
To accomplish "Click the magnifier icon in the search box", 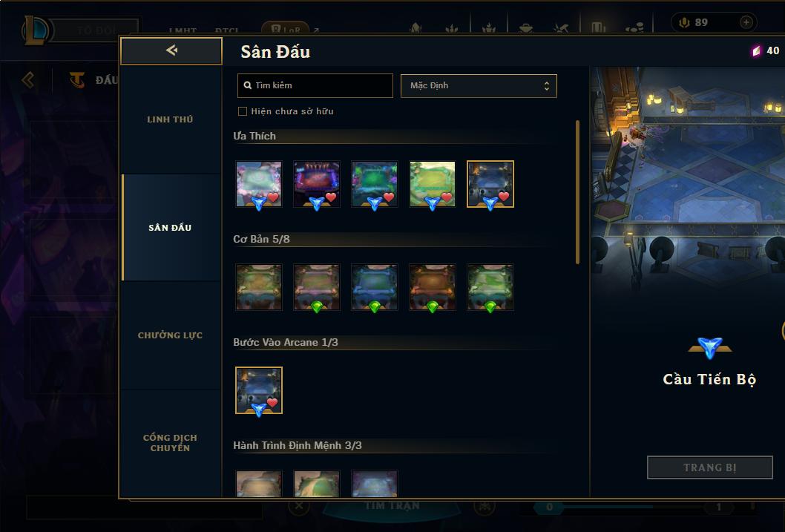I will coord(247,85).
